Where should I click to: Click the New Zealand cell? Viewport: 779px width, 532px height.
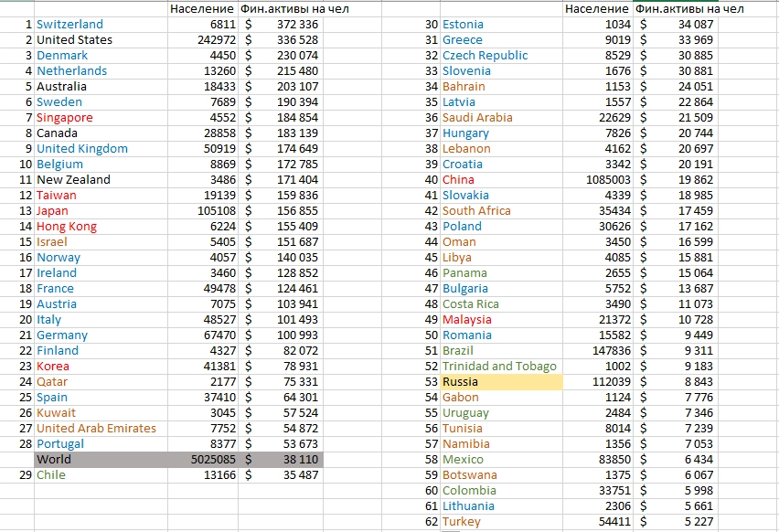[x=73, y=179]
